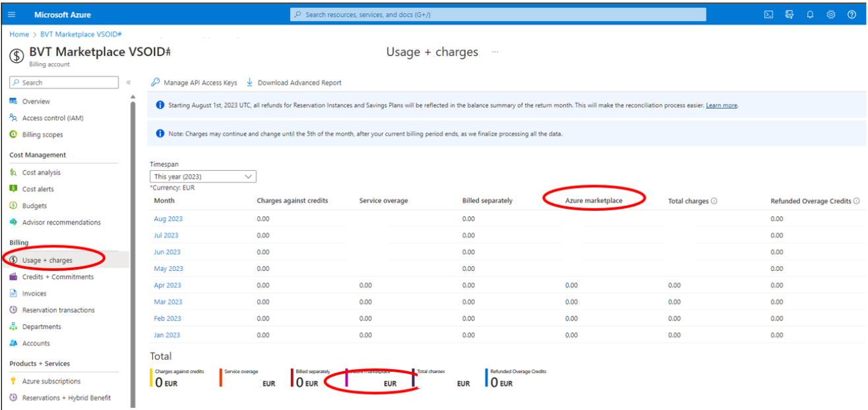868x410 pixels.
Task: Open Budgets in Cost Management
Action: pyautogui.click(x=34, y=206)
